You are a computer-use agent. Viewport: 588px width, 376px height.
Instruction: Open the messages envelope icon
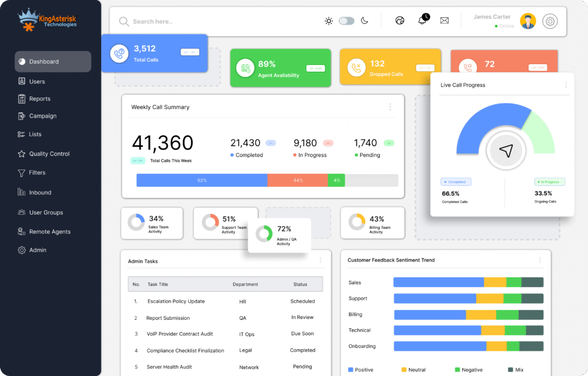tap(444, 20)
